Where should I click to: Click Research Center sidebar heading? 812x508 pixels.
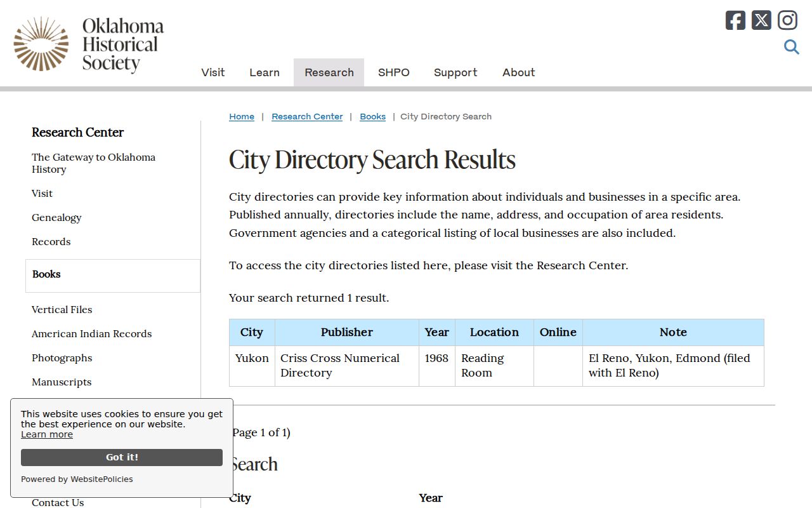(77, 132)
